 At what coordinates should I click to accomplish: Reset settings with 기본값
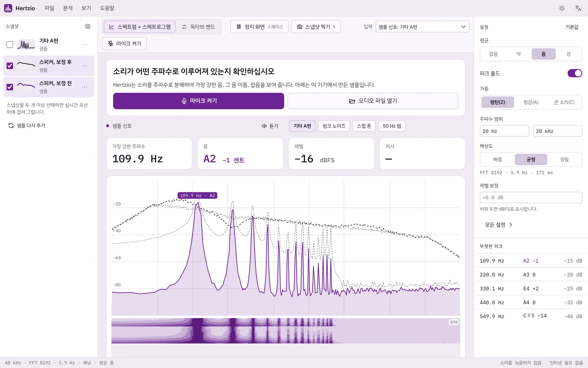tap(572, 27)
